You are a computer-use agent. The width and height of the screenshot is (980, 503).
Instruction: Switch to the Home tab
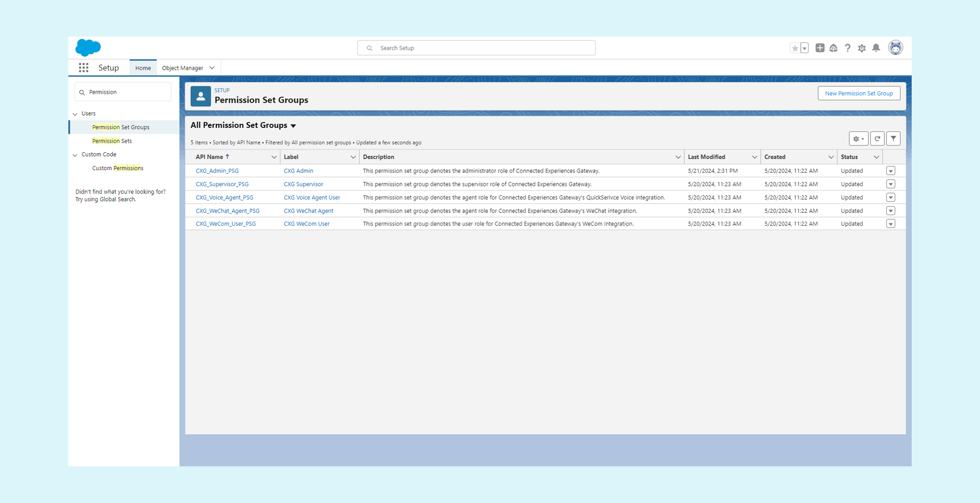pyautogui.click(x=143, y=68)
